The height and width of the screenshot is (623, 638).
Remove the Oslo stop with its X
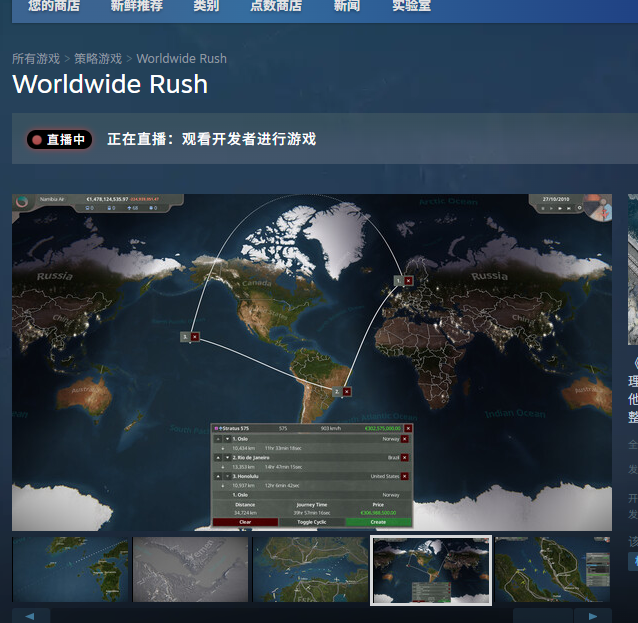pos(404,439)
